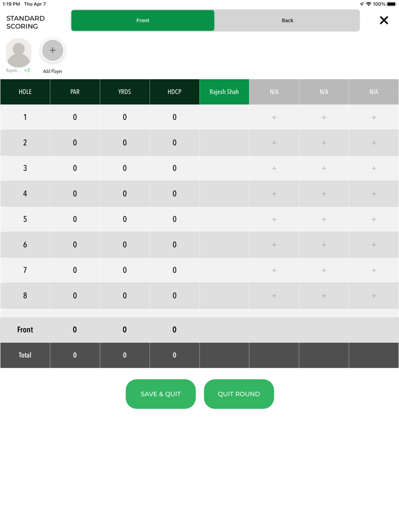The image size is (399, 532).
Task: Tap plus icon for hole 4, first N/A column
Action: tap(274, 194)
